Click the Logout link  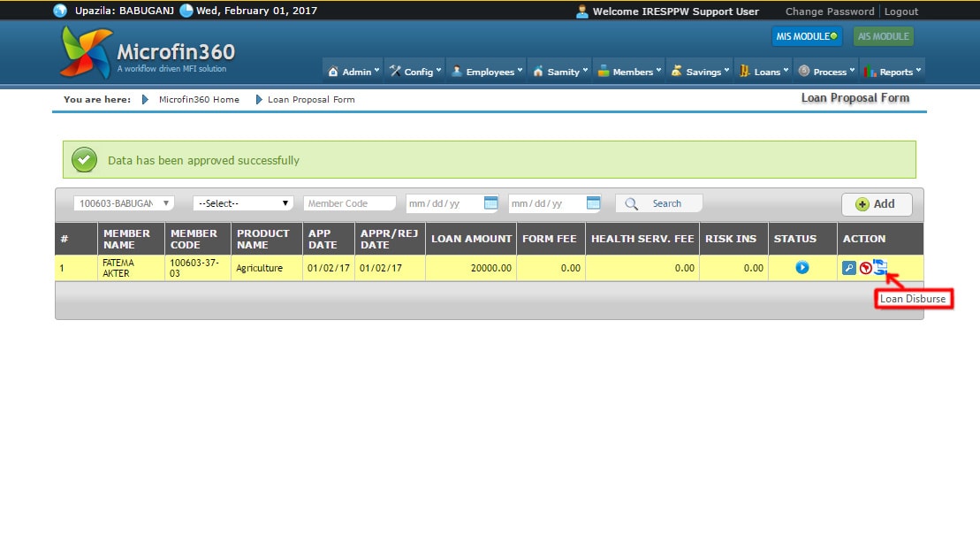(900, 11)
